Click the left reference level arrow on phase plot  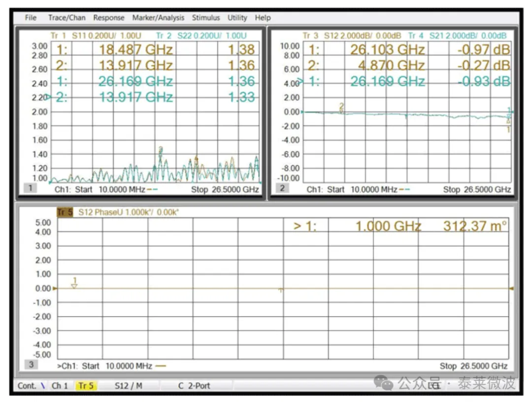click(55, 289)
